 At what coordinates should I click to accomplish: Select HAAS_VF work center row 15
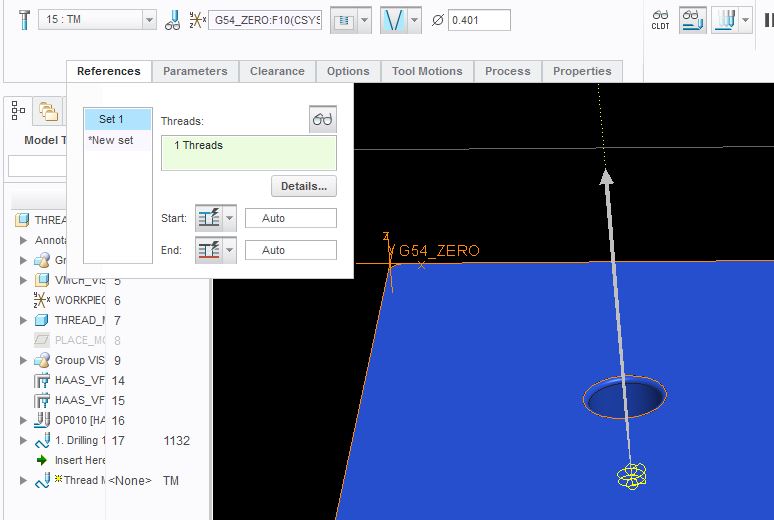[x=69, y=400]
